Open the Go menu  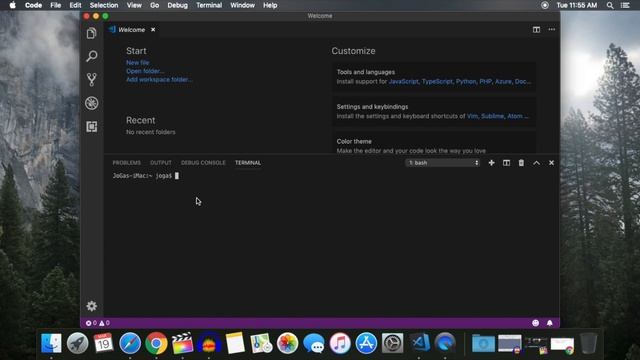pos(154,5)
